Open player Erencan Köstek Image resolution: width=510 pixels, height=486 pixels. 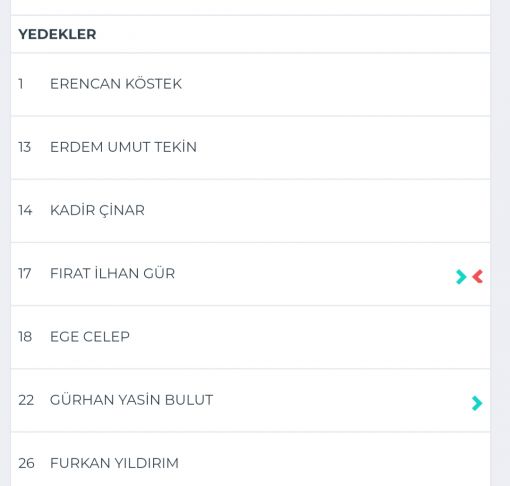point(116,84)
